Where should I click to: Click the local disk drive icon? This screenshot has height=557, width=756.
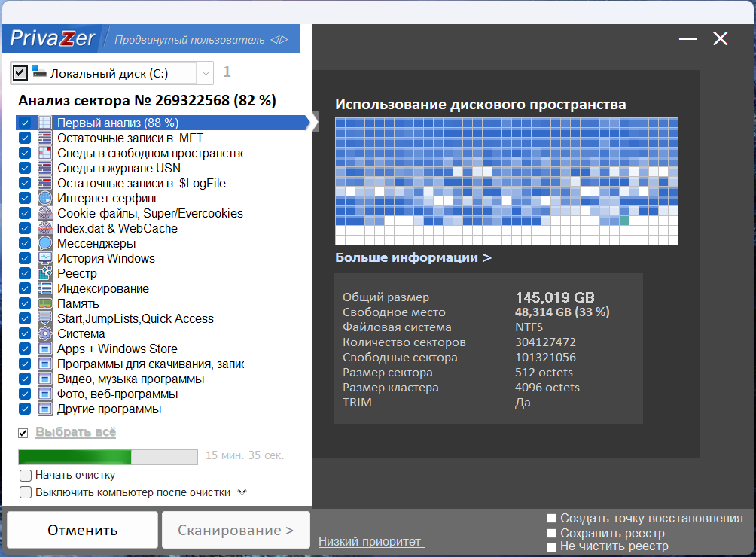click(x=39, y=72)
